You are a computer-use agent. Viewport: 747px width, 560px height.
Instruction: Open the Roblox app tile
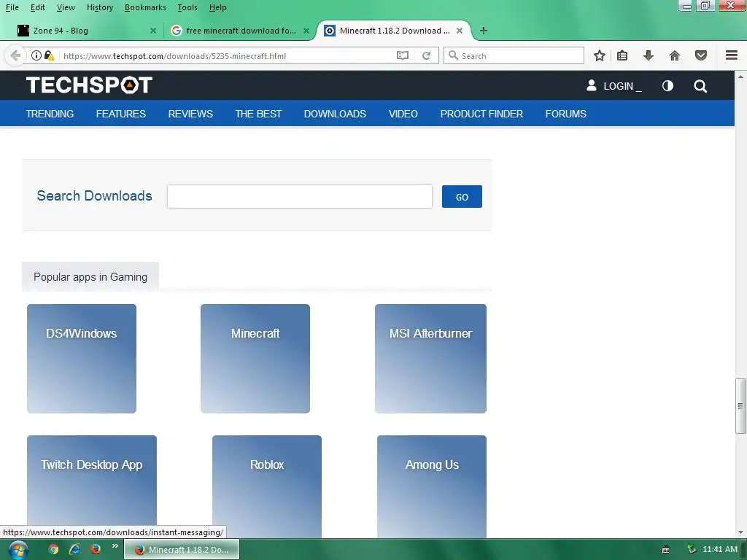(267, 486)
